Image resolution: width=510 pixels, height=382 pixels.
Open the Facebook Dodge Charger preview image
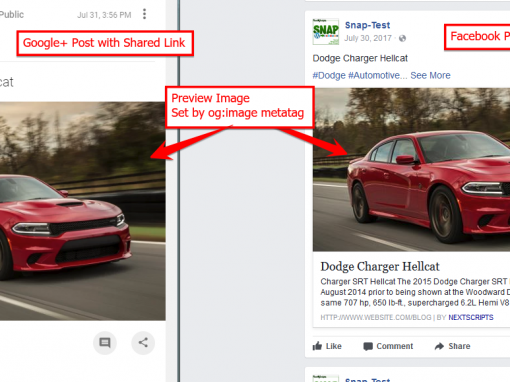coord(411,169)
